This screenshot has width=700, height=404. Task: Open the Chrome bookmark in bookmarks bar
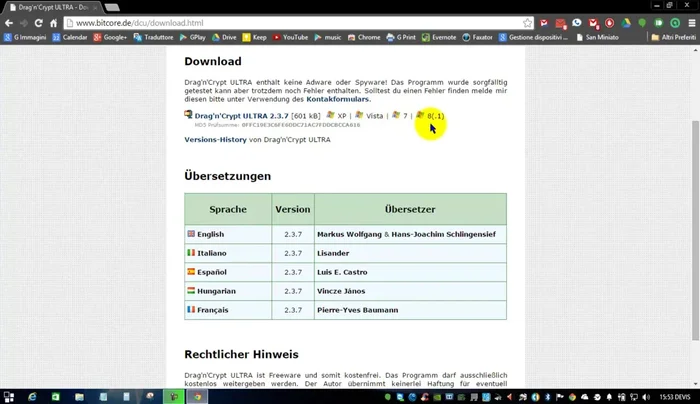[x=364, y=37]
